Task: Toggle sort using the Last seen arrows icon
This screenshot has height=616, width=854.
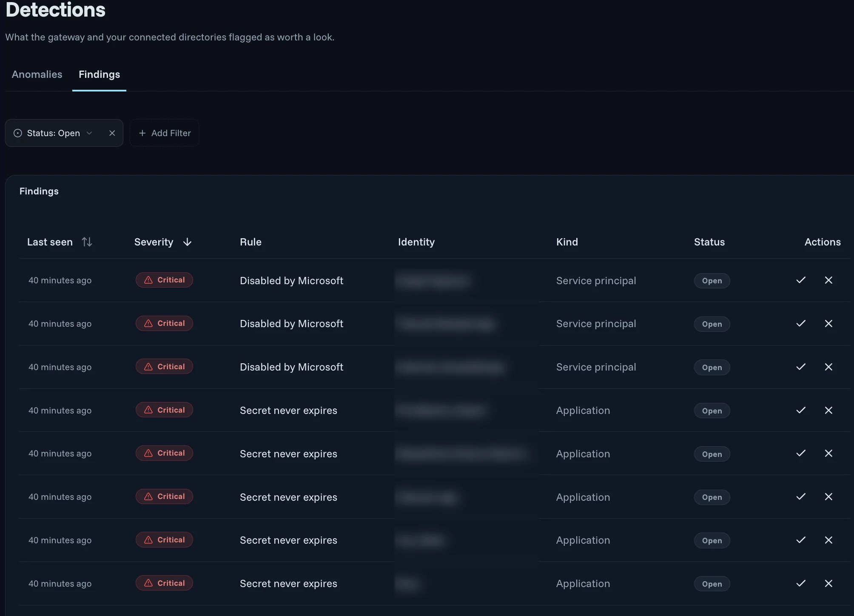Action: tap(87, 242)
